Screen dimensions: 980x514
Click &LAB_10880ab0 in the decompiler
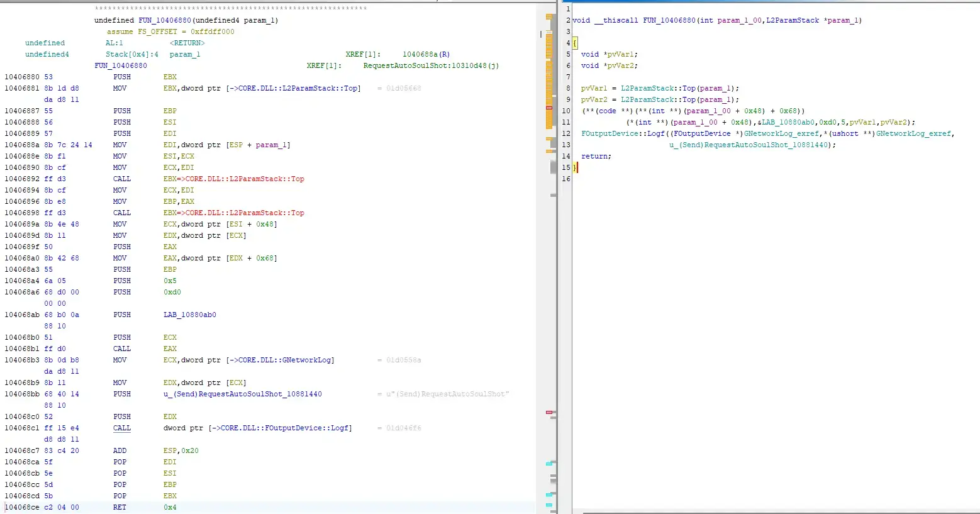pyautogui.click(x=786, y=122)
